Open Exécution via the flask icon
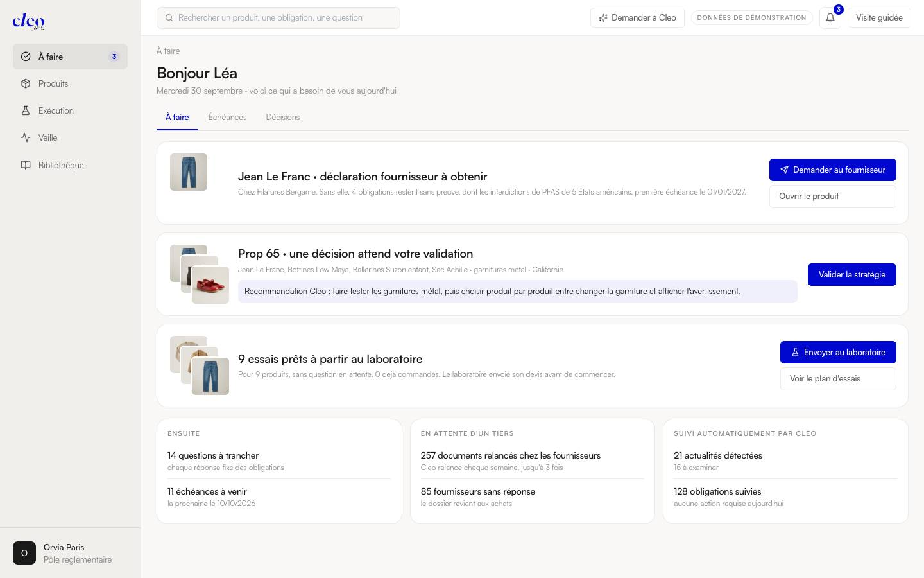 pyautogui.click(x=26, y=110)
